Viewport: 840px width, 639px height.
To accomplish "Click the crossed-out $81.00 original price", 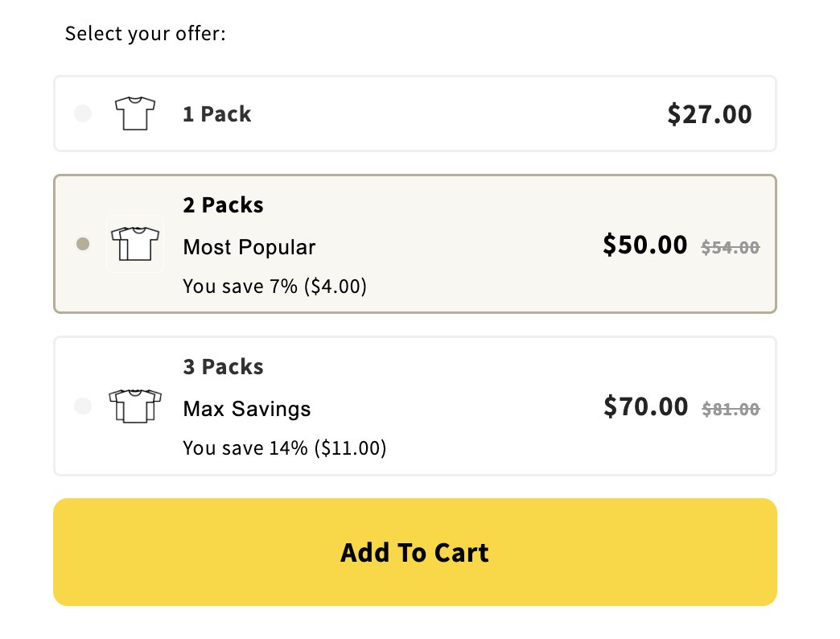I will click(730, 410).
